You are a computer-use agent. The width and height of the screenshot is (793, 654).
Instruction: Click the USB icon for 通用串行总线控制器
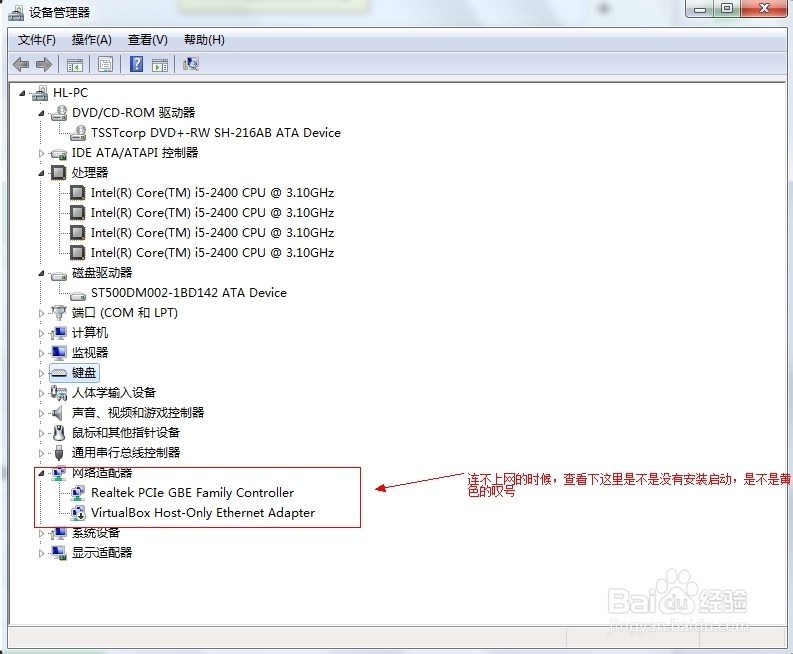click(x=59, y=453)
